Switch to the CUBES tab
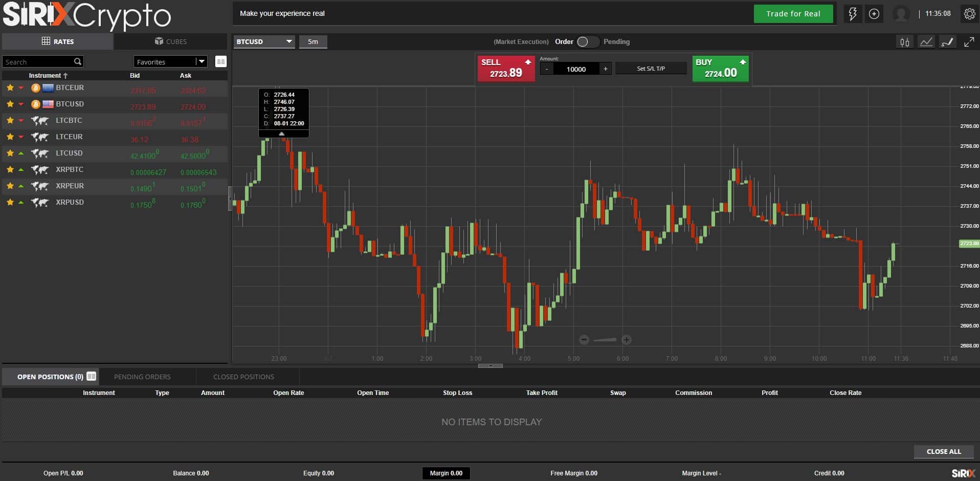 click(170, 41)
